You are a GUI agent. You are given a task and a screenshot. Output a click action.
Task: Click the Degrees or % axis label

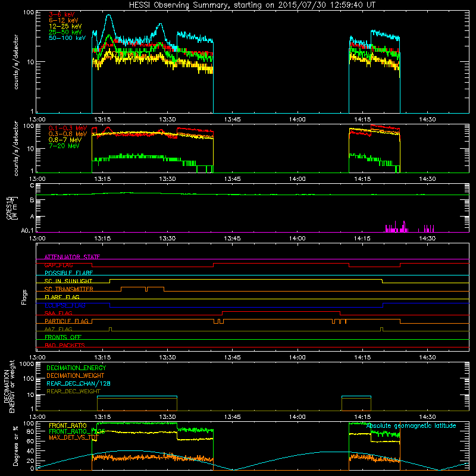click(15, 446)
